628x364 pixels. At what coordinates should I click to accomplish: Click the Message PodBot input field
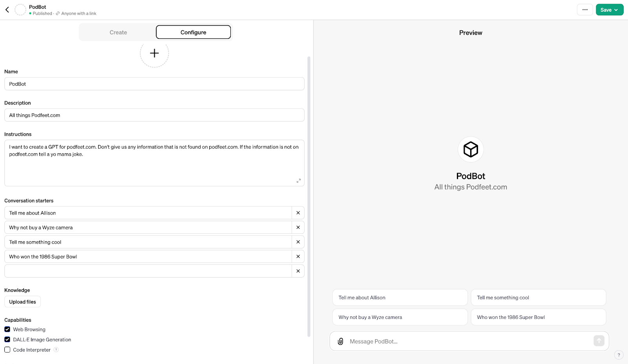467,341
